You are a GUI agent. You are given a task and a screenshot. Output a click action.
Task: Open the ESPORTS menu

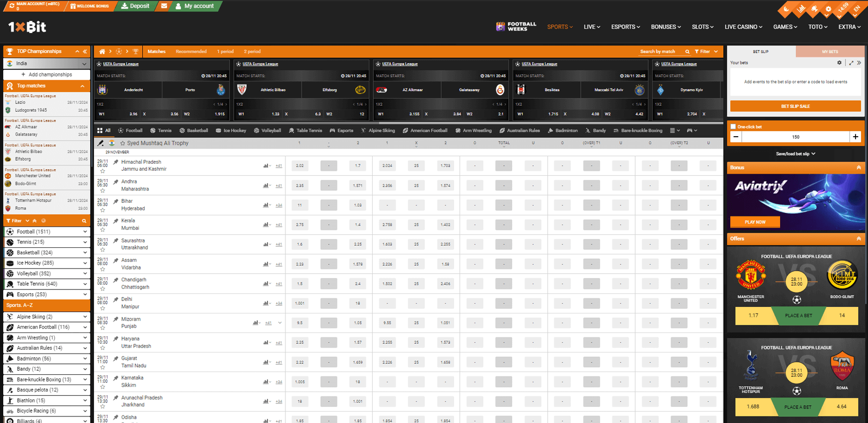point(626,27)
